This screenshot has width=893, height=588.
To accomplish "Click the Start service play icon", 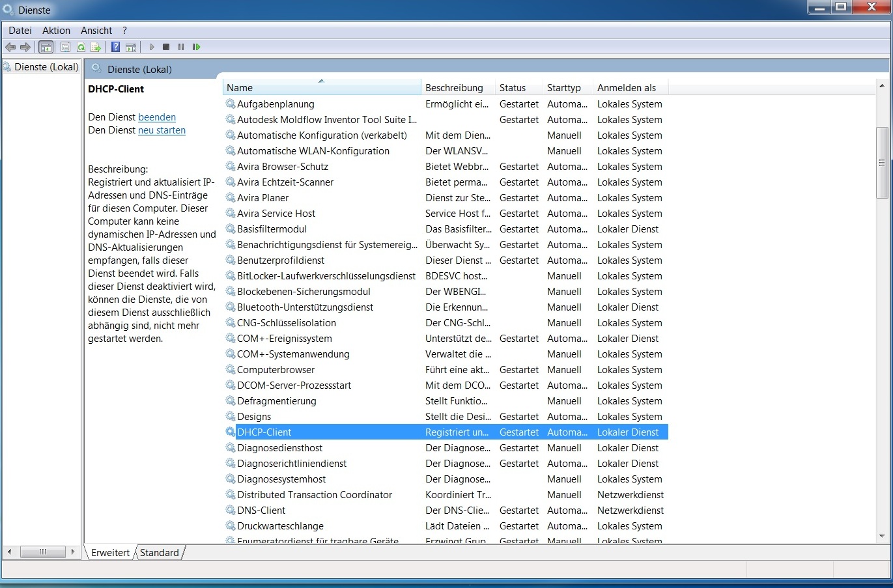I will [152, 47].
